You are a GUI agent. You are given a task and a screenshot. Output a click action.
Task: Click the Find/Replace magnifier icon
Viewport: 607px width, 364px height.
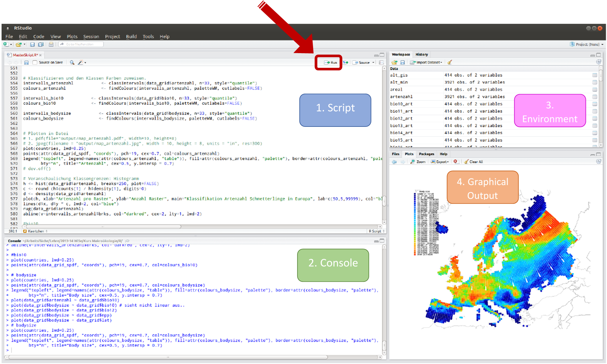coord(72,63)
